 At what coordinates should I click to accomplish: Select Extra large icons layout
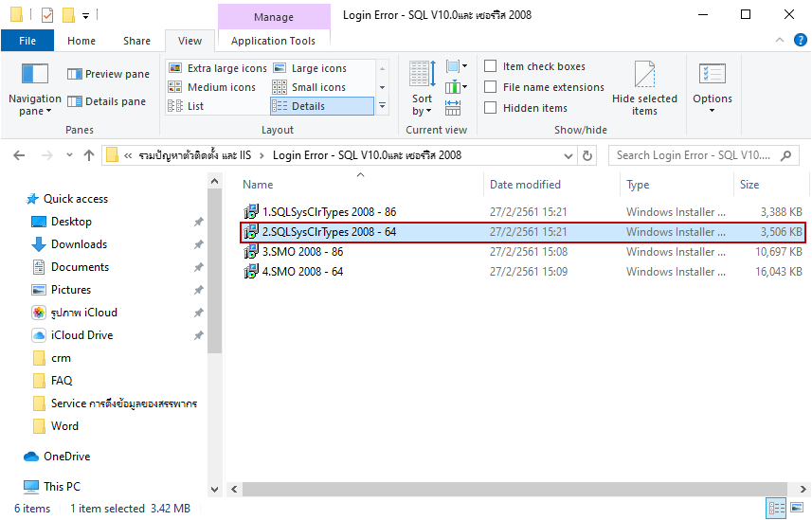point(218,68)
